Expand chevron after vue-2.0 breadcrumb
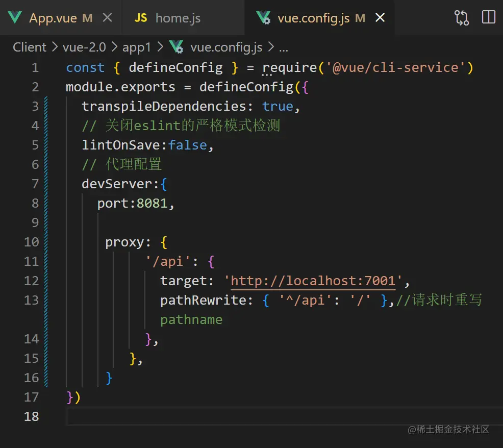Viewport: 503px width, 448px height. pyautogui.click(x=114, y=47)
